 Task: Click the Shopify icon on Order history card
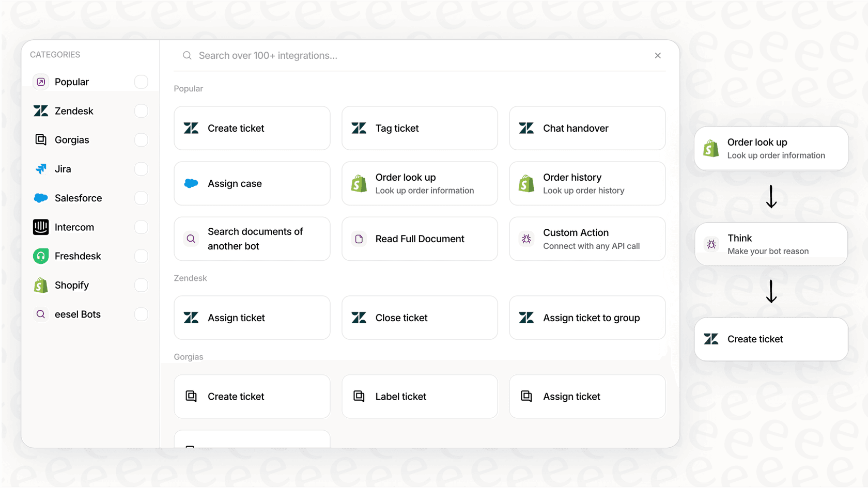pyautogui.click(x=526, y=183)
